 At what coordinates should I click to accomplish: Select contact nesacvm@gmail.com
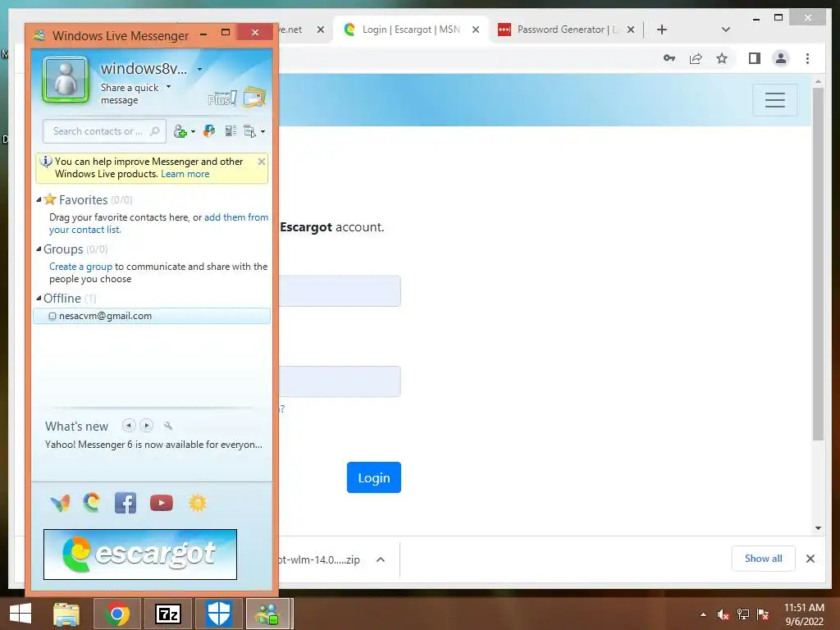point(152,316)
